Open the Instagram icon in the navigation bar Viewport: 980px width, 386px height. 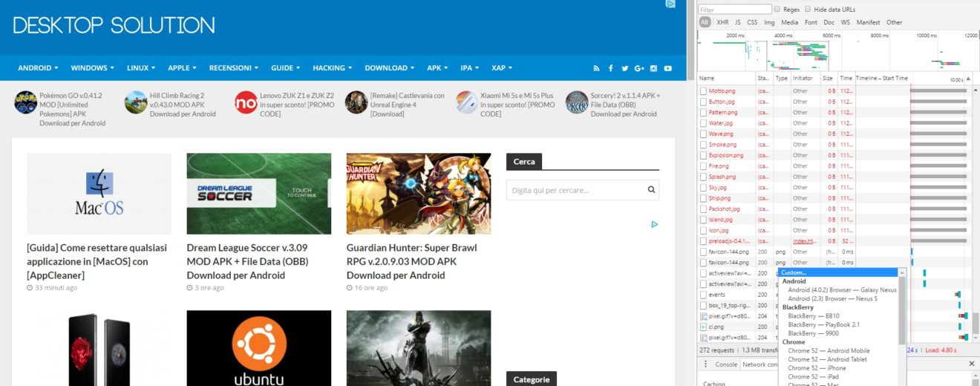(654, 68)
